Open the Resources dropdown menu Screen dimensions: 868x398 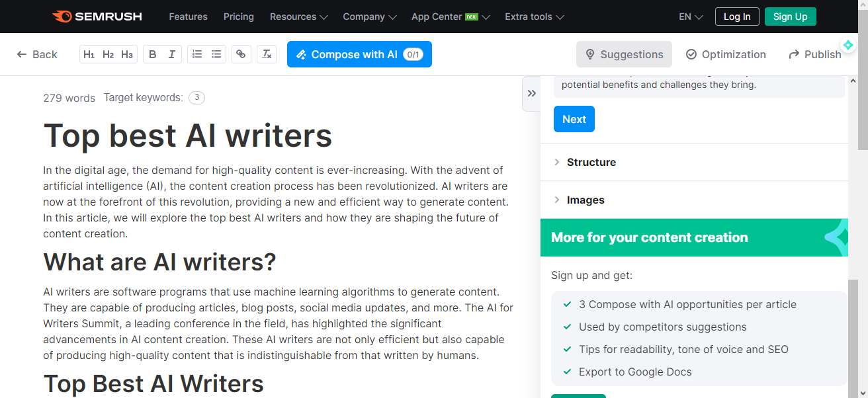click(x=299, y=17)
